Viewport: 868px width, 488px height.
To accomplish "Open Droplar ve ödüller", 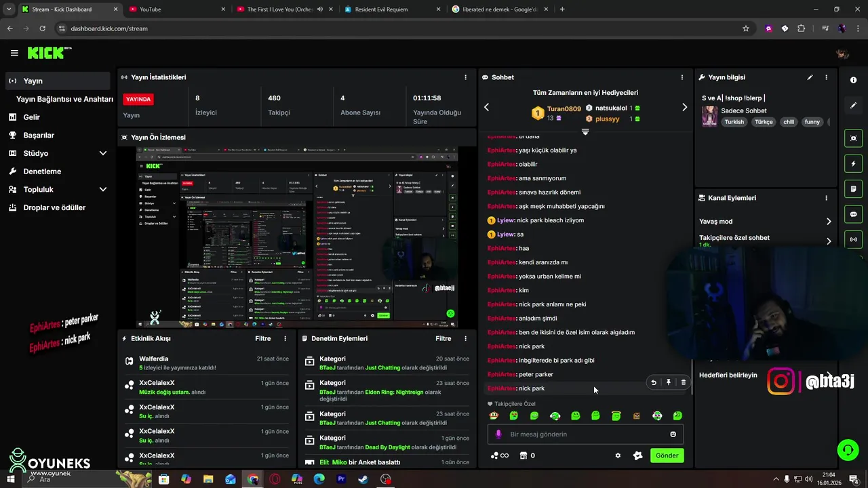I will click(58, 207).
